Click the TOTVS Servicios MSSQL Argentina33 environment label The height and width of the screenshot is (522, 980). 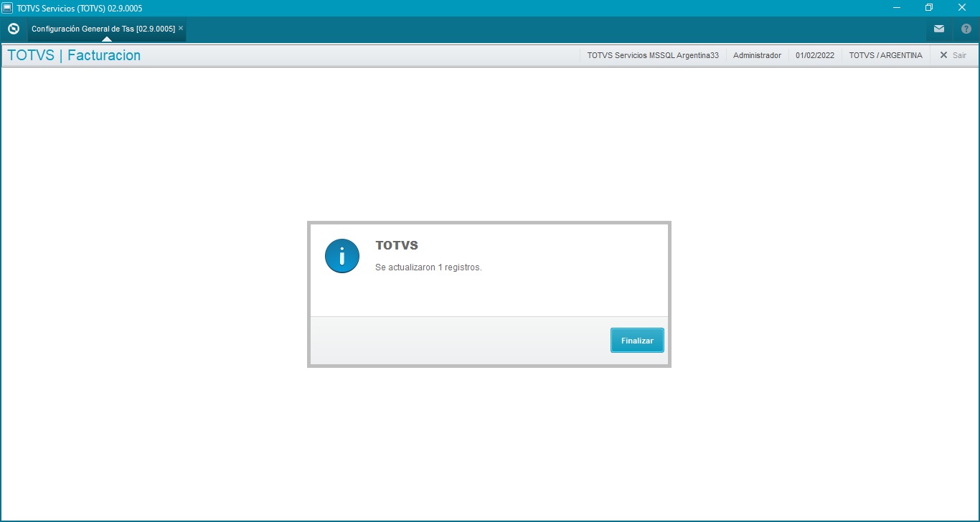653,55
